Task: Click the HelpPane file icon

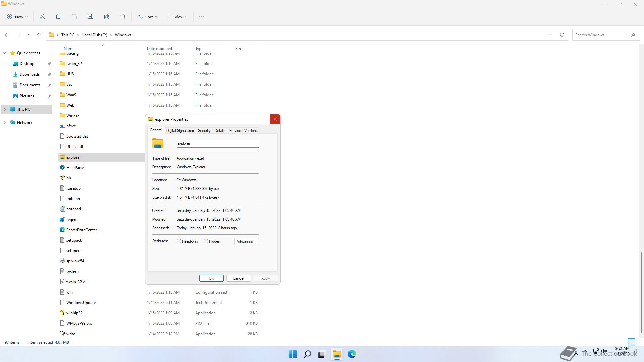Action: 62,168
